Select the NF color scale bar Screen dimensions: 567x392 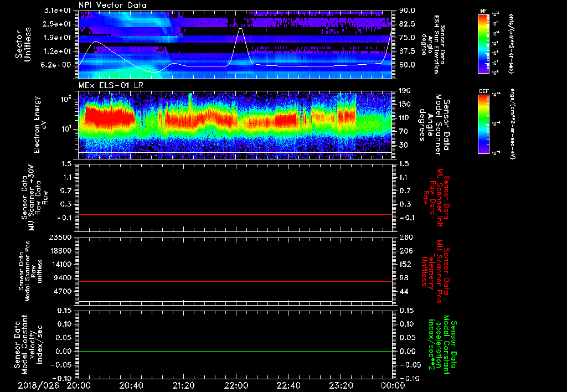tap(483, 43)
